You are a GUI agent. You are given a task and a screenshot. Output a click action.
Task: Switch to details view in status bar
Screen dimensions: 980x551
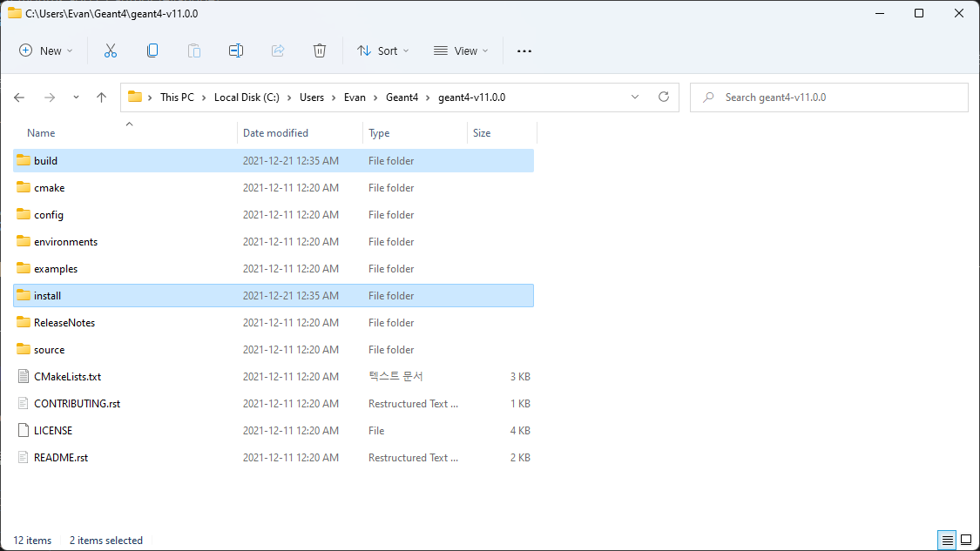946,540
